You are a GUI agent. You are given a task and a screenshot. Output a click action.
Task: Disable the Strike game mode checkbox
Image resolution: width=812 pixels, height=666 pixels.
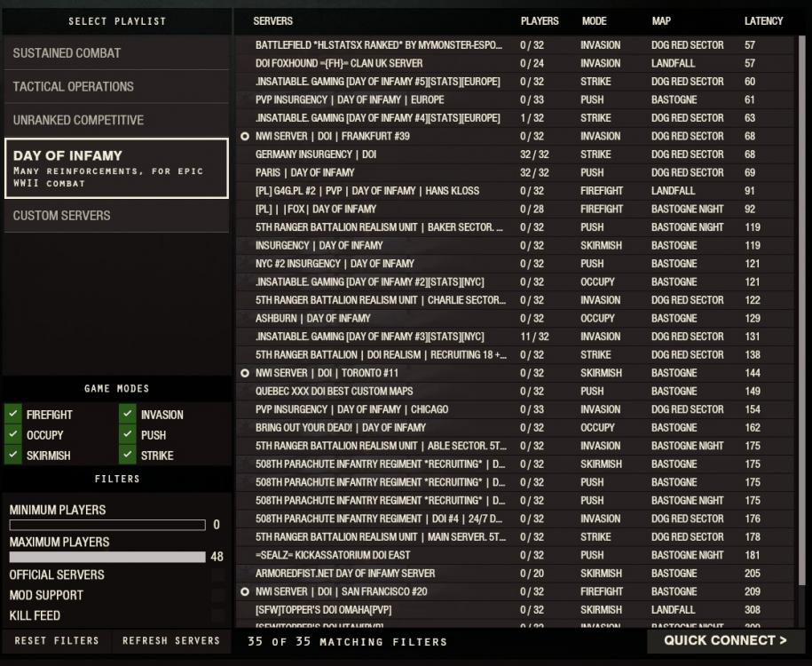(x=128, y=455)
